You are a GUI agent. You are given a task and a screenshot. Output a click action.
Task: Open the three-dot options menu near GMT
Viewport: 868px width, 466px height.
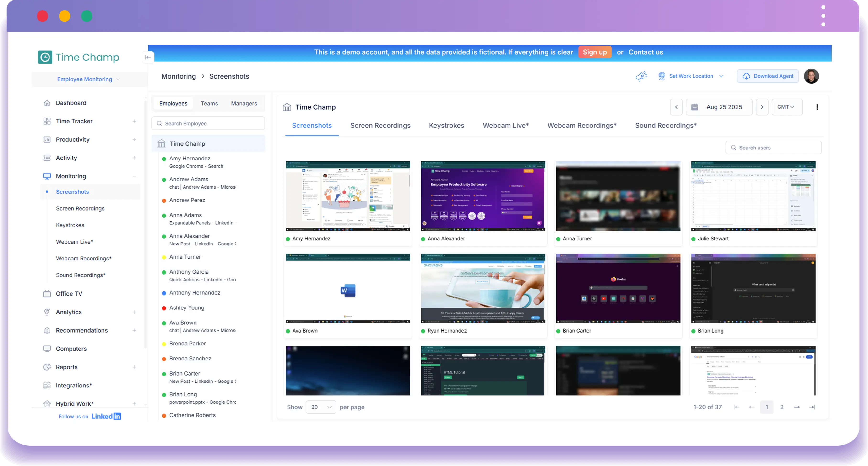817,107
